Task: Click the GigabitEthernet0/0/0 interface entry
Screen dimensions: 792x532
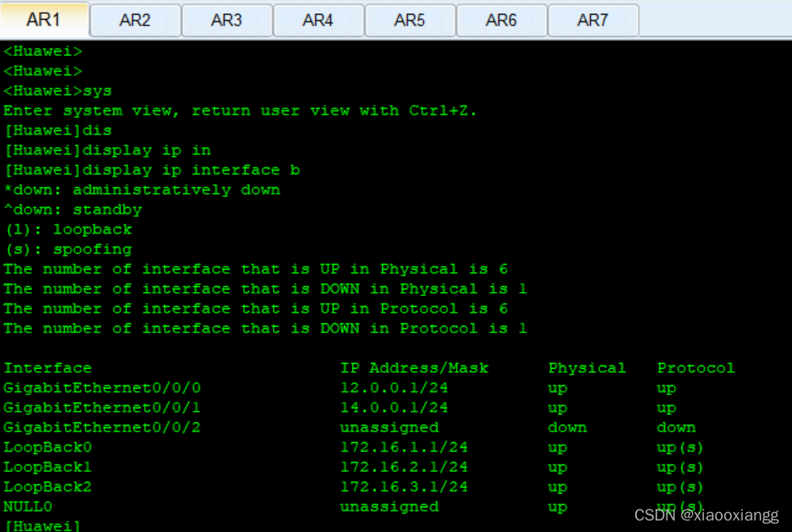Action: [x=102, y=388]
